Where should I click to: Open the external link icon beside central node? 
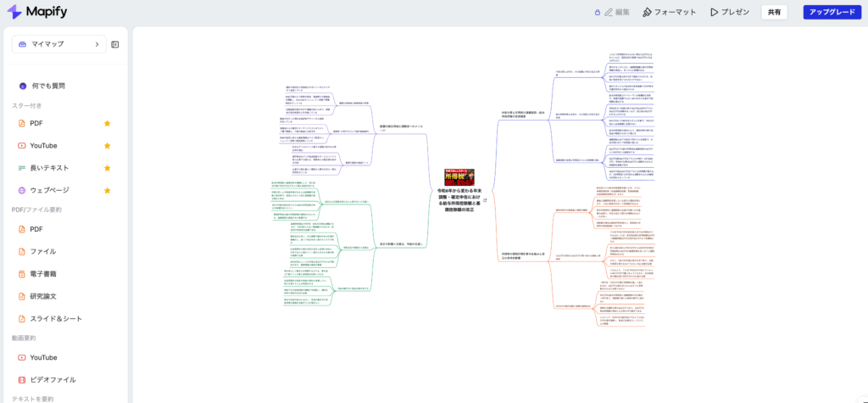484,200
